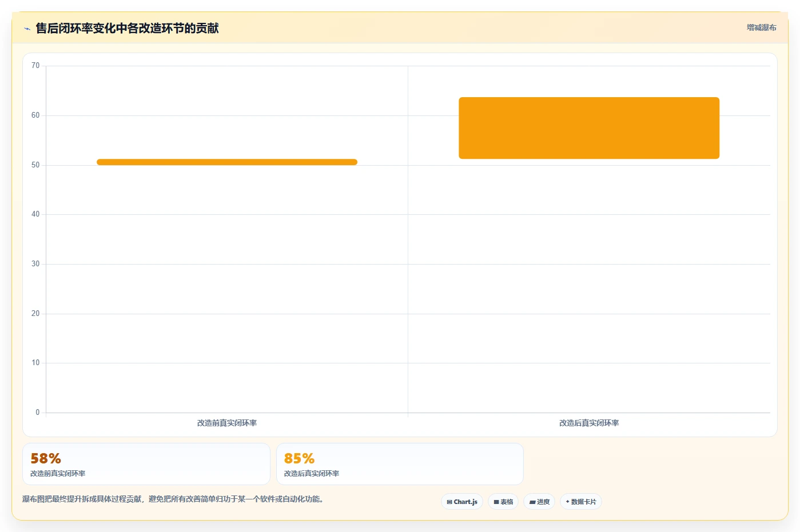Click the 增减瀑布 label in header
Image resolution: width=800 pixels, height=532 pixels.
click(x=761, y=27)
